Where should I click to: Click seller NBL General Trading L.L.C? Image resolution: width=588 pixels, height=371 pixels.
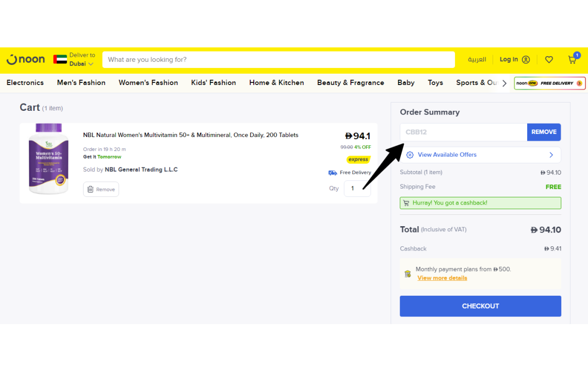(141, 170)
